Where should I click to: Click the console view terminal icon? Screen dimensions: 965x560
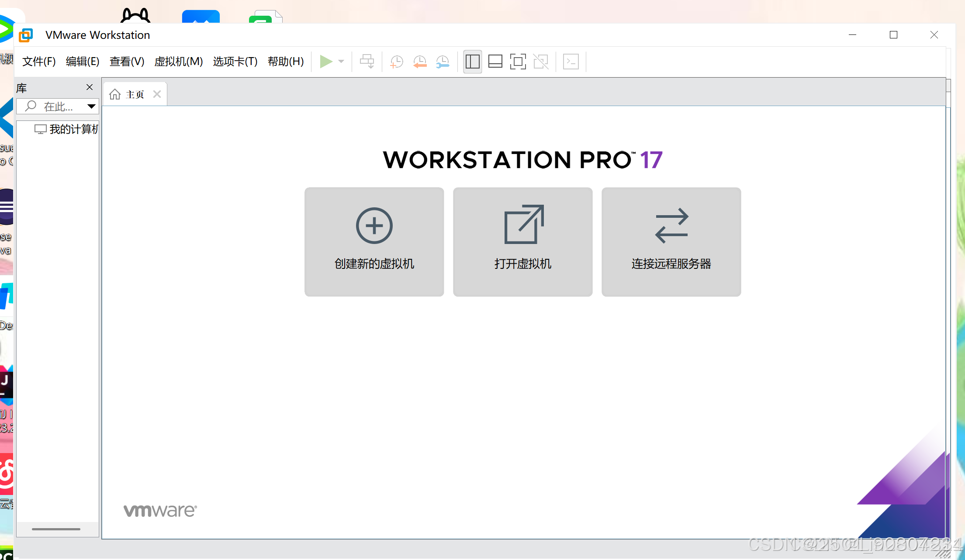tap(571, 62)
